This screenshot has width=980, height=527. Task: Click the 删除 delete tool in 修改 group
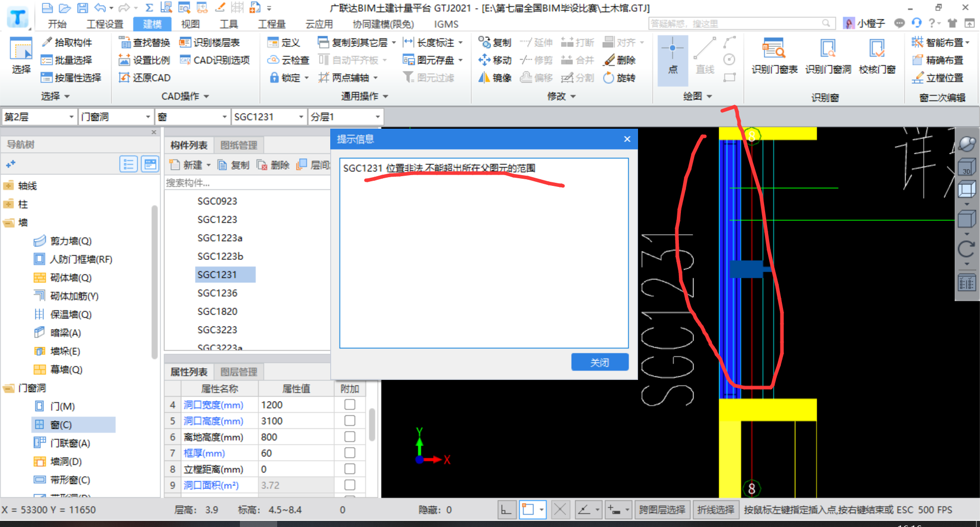click(619, 60)
